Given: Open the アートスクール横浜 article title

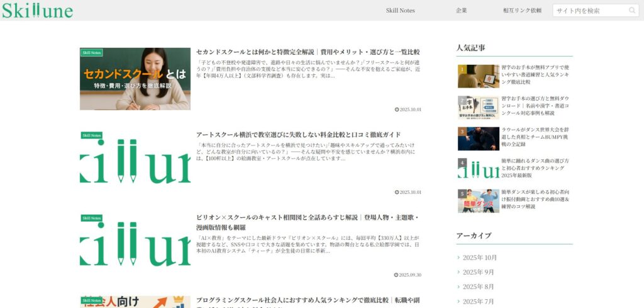Looking at the screenshot, I should coord(298,135).
